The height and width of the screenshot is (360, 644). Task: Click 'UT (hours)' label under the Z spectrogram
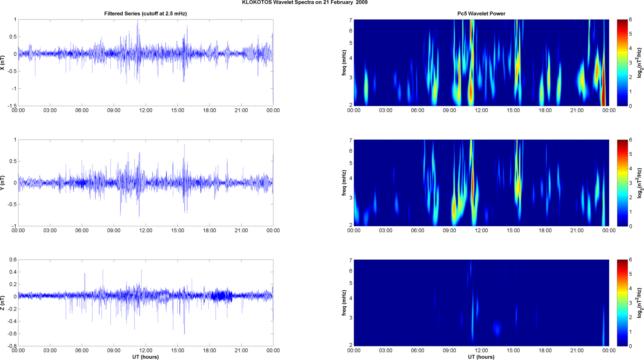click(x=481, y=357)
